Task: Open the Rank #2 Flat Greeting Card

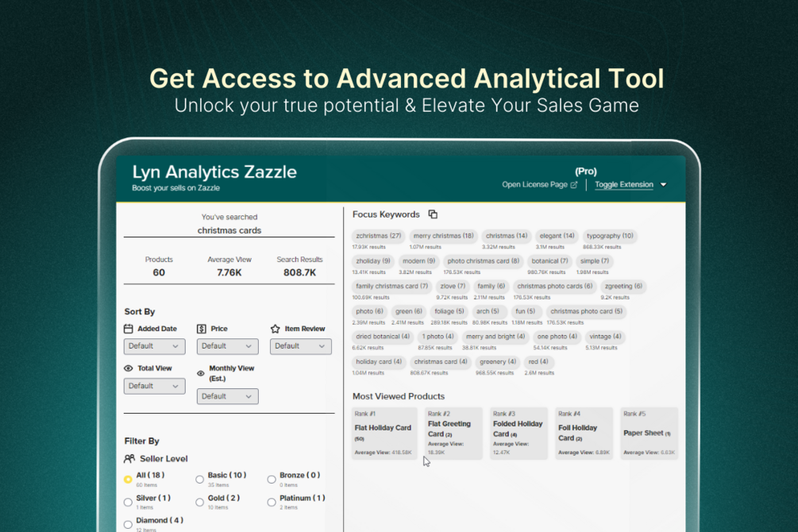Action: click(453, 434)
